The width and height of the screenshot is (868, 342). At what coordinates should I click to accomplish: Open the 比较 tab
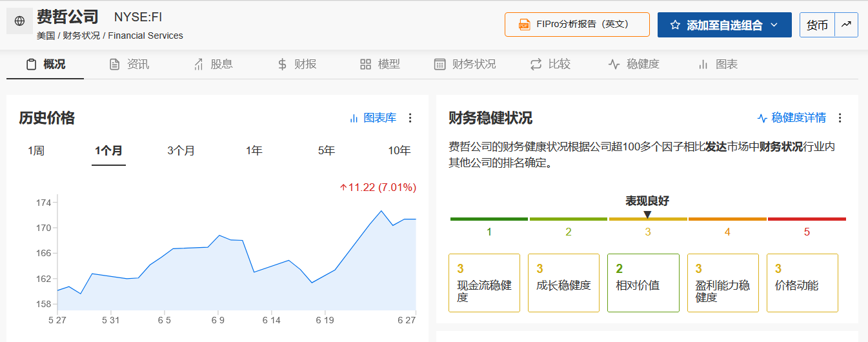coord(550,65)
